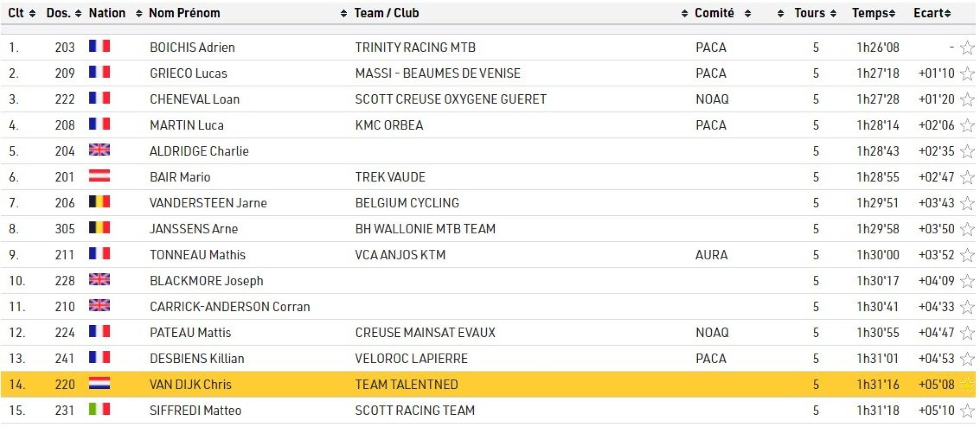Click the Team / Club column header

tap(386, 13)
